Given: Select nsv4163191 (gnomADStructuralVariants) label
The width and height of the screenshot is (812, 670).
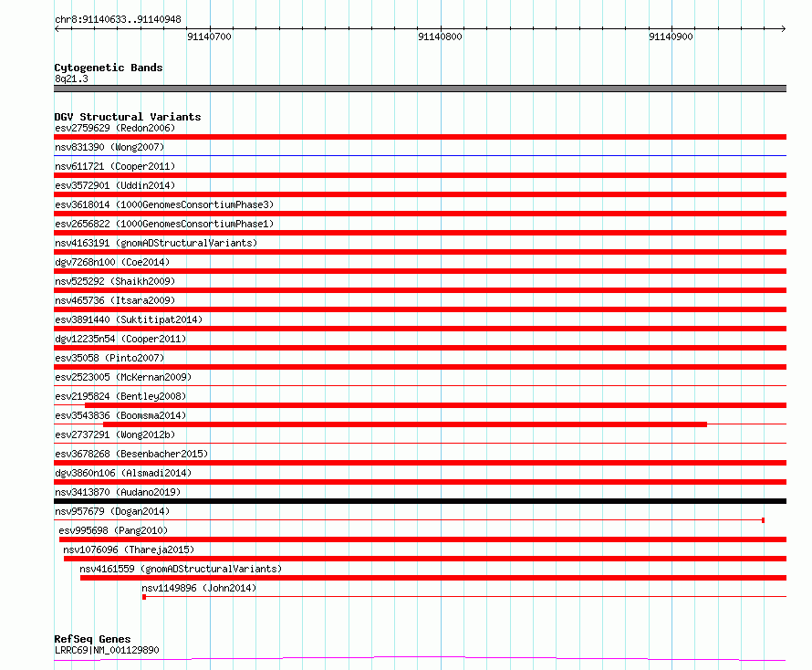Looking at the screenshot, I should tap(156, 243).
